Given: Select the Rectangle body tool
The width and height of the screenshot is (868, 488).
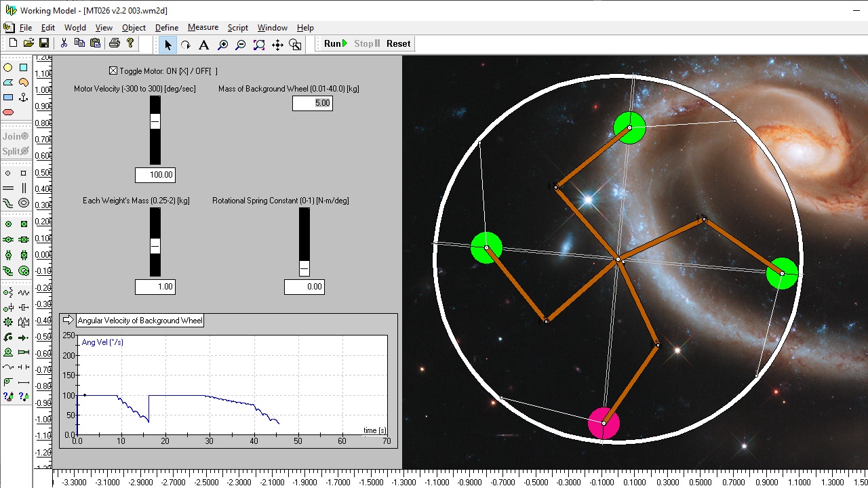Looking at the screenshot, I should pos(8,98).
